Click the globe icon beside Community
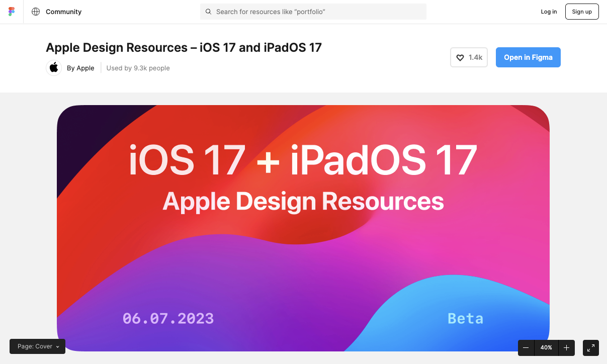 point(35,11)
